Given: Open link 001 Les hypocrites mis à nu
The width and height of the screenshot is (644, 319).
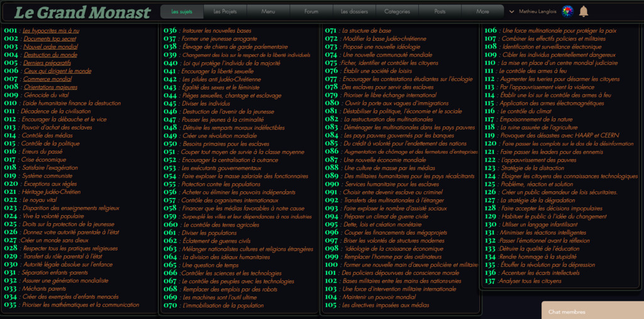Looking at the screenshot, I should pyautogui.click(x=51, y=30).
